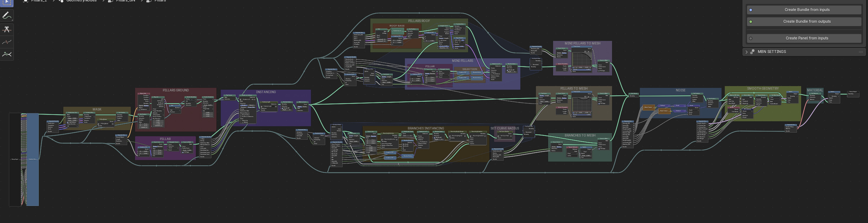Click the last Pillars breadcrumb entry
This screenshot has height=223, width=868.
tap(160, 1)
